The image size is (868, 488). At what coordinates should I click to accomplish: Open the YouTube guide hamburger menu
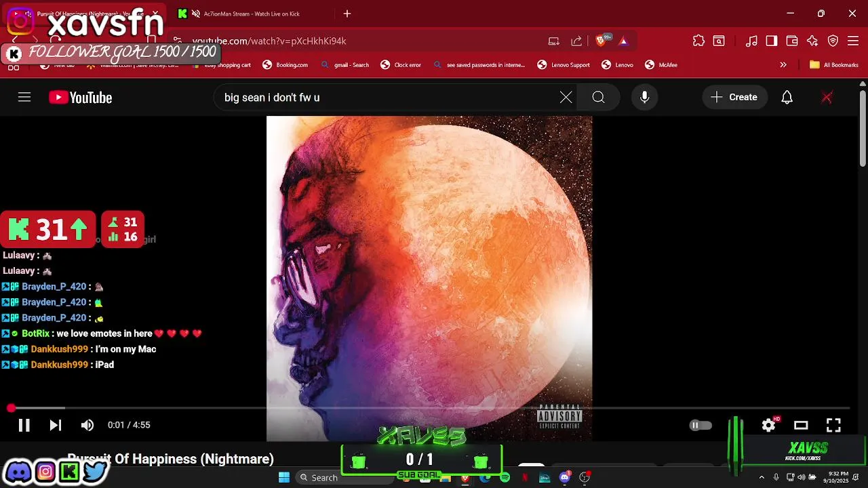coord(24,98)
